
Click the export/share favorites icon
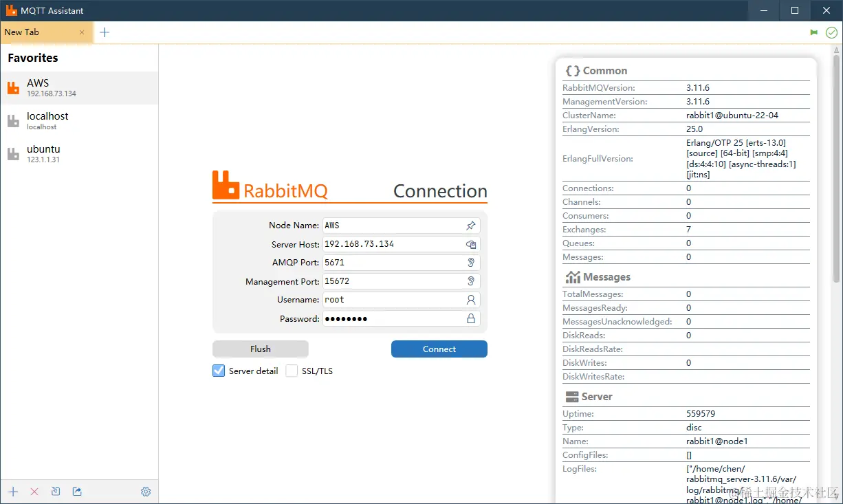coord(77,492)
